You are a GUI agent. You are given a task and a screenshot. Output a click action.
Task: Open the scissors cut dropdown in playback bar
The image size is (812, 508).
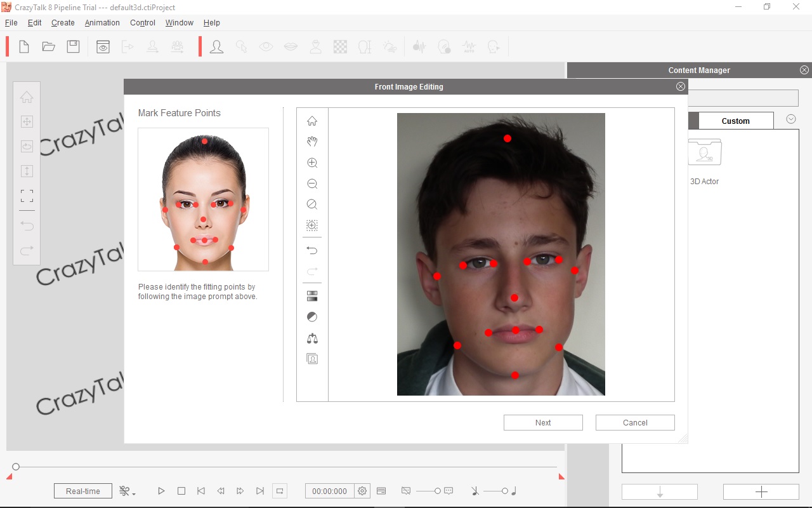coord(127,491)
